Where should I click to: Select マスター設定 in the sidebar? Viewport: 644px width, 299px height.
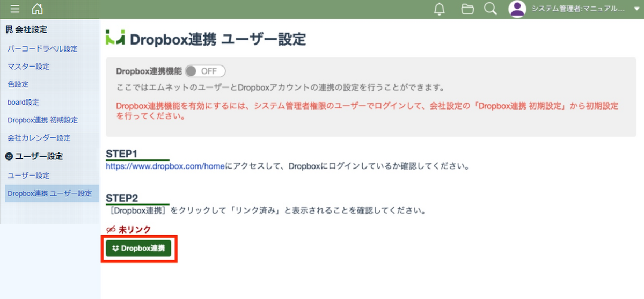point(28,67)
